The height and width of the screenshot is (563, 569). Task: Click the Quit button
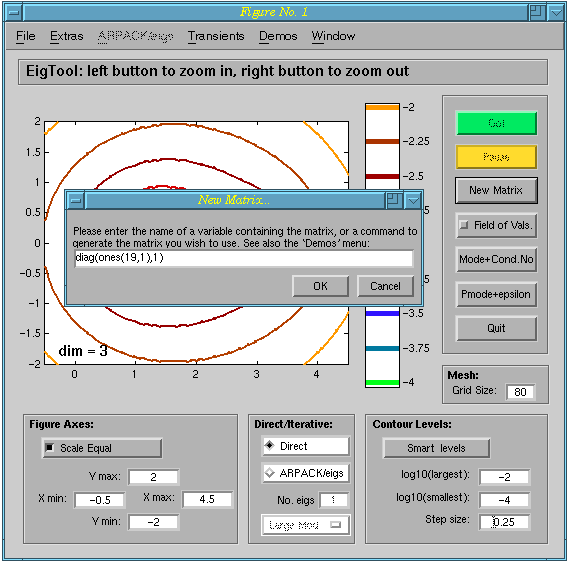(496, 328)
